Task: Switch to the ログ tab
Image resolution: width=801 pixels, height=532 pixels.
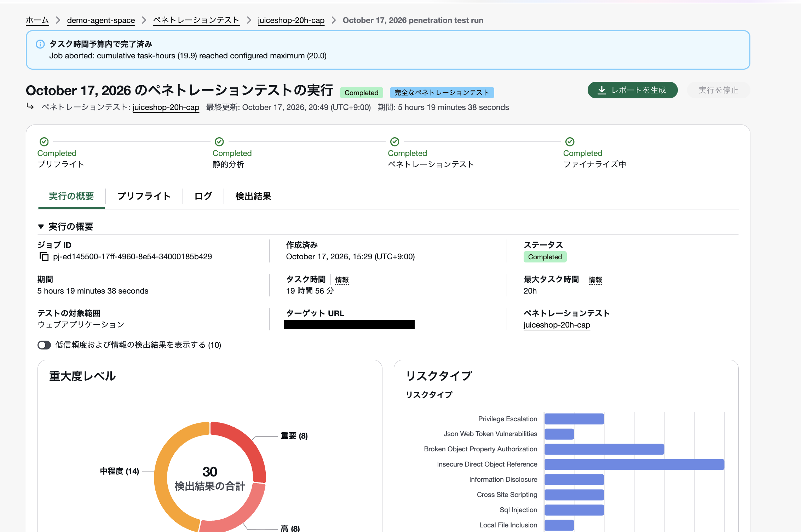Action: (x=203, y=196)
